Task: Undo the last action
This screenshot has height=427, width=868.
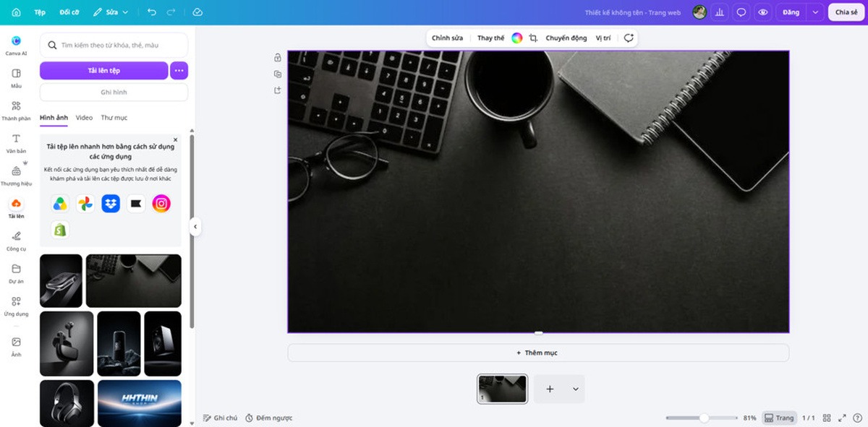Action: point(151,12)
